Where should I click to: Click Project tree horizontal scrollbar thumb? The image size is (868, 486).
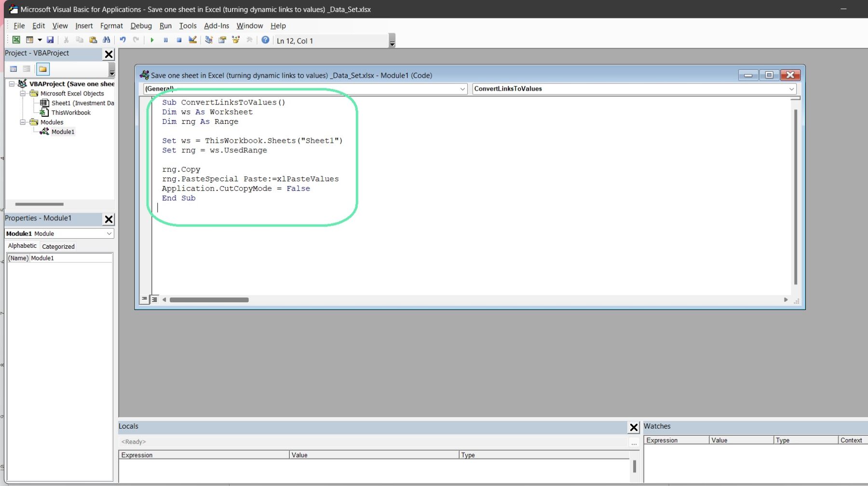[39, 204]
